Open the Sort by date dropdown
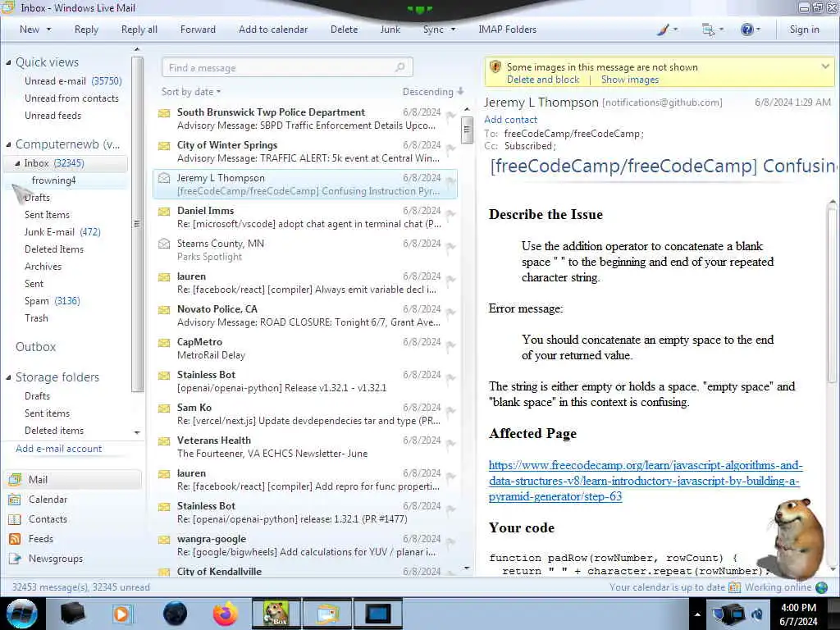Screen dimensions: 840x630 [191, 92]
